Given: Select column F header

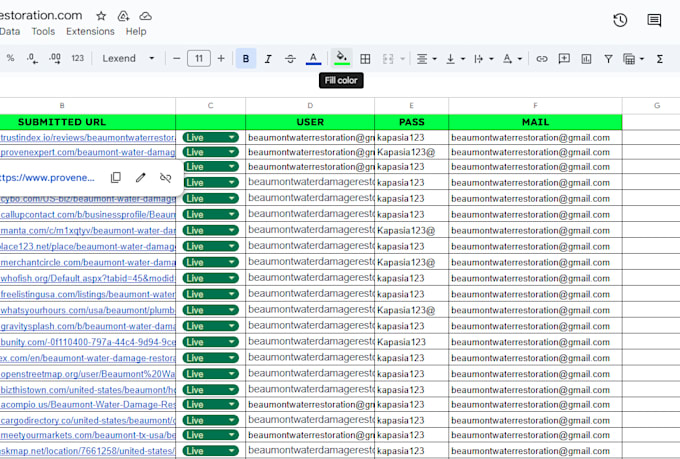Looking at the screenshot, I should pyautogui.click(x=535, y=105).
